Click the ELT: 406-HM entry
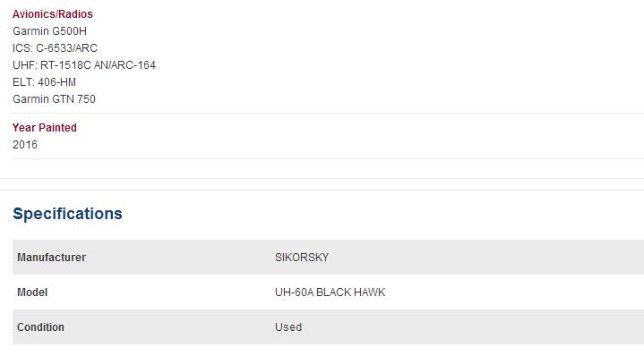This screenshot has width=644, height=356. click(45, 82)
